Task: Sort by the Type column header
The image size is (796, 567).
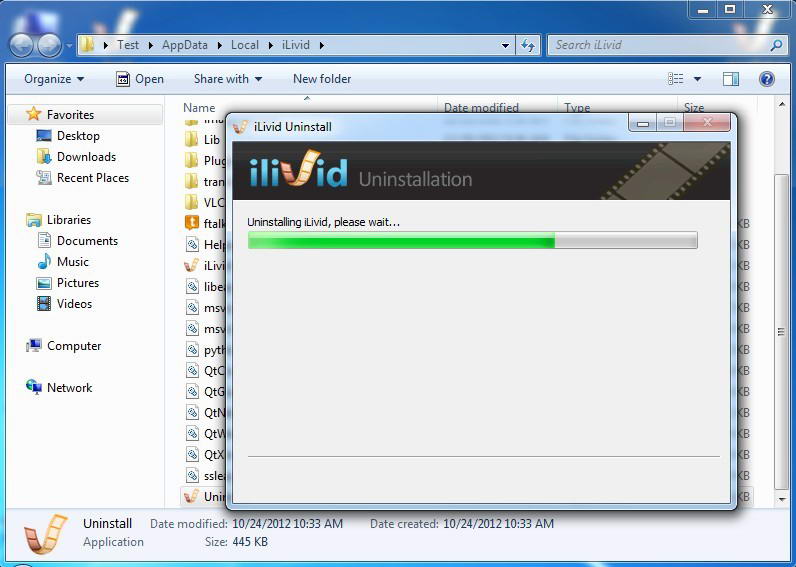Action: 577,107
